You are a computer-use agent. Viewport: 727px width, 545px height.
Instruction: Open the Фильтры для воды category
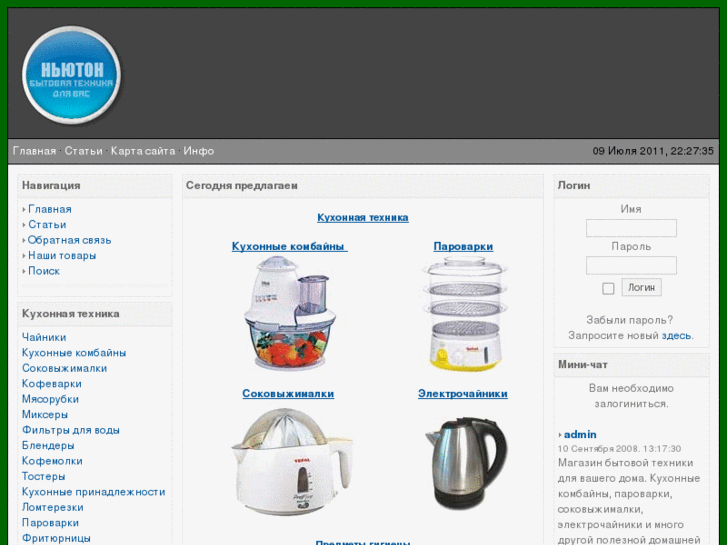point(70,430)
